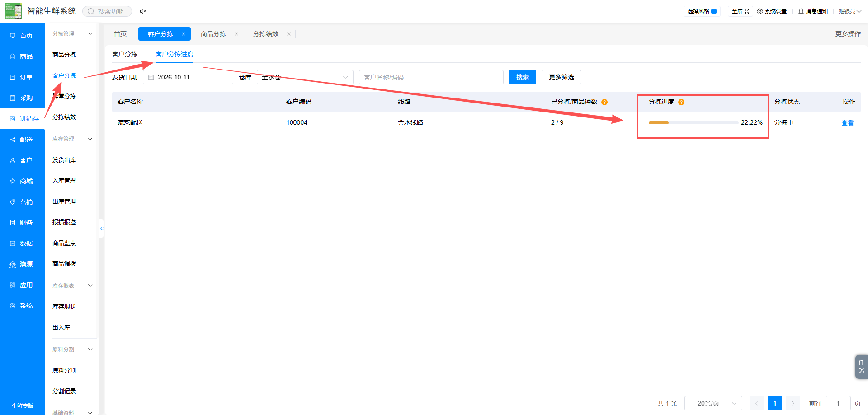Switch to the 分拣绩效 page tab
Screen dimensions: 868x415
[266, 34]
